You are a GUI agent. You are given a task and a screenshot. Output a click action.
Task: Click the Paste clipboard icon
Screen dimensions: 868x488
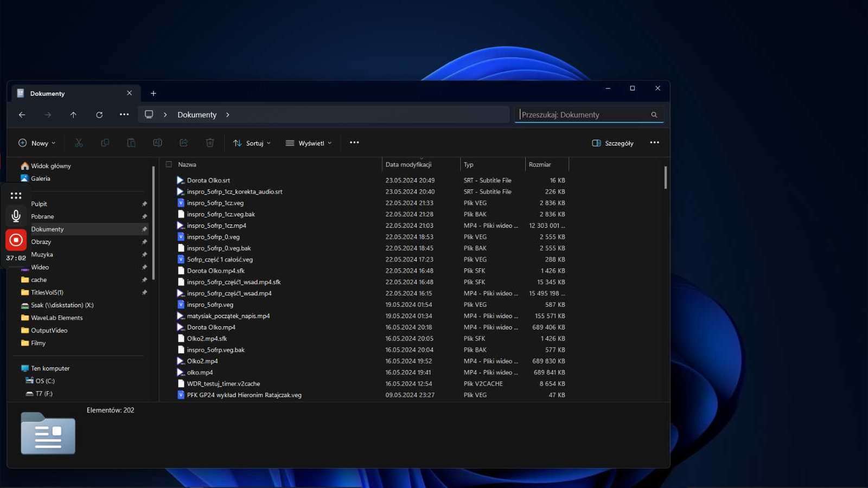(x=131, y=143)
